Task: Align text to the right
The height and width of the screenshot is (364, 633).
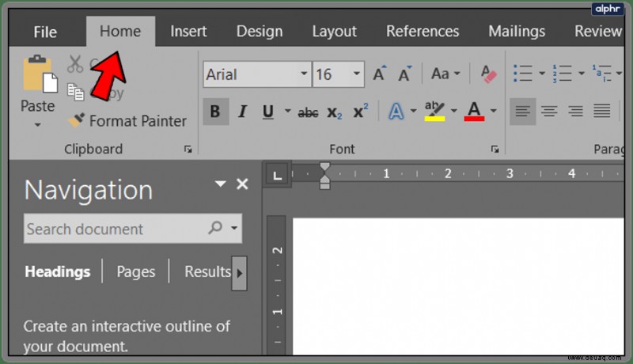Action: (x=575, y=111)
